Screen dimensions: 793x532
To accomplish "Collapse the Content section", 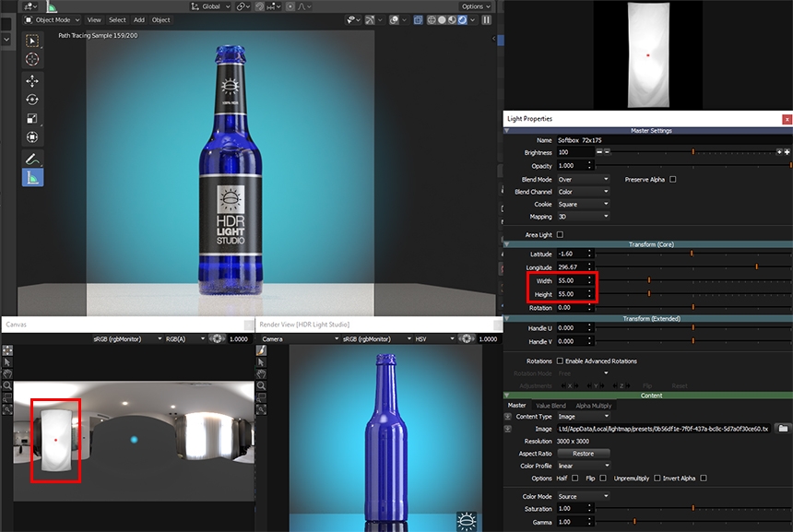I will pyautogui.click(x=507, y=396).
